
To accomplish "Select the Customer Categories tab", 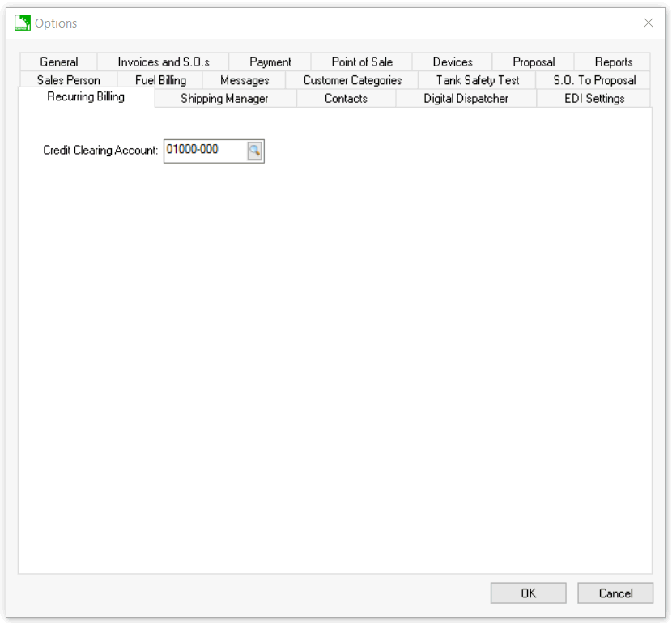I will click(x=352, y=80).
